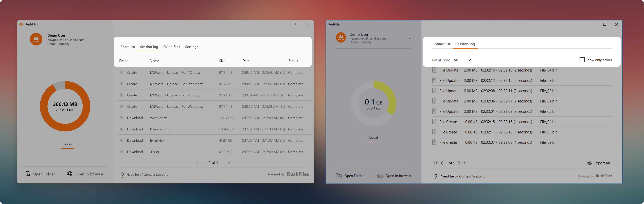644x204 pixels.
Task: Go to the last page in the right log
Action: coord(464,163)
